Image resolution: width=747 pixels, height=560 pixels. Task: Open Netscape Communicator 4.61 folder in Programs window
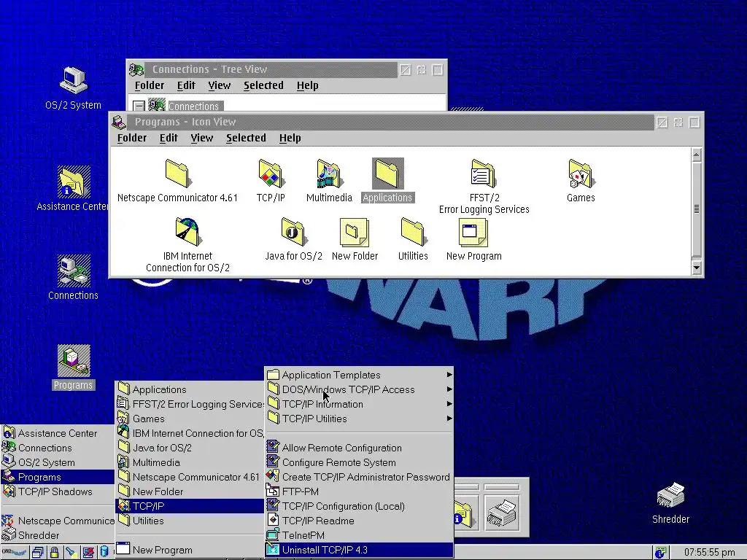[178, 174]
